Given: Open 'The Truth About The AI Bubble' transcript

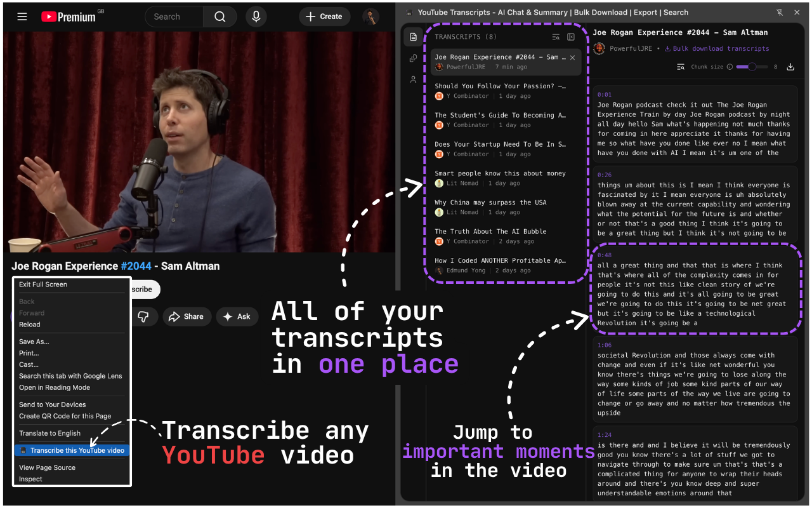Looking at the screenshot, I should (506, 236).
